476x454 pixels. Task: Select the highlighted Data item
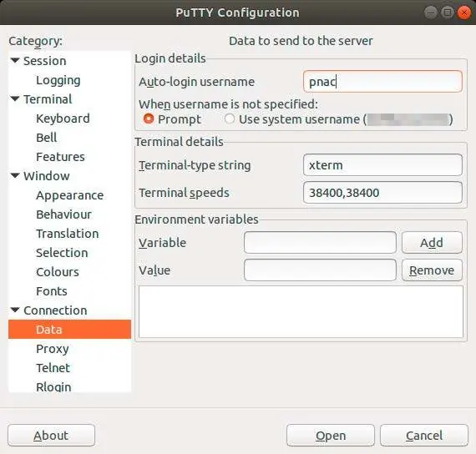tap(69, 330)
